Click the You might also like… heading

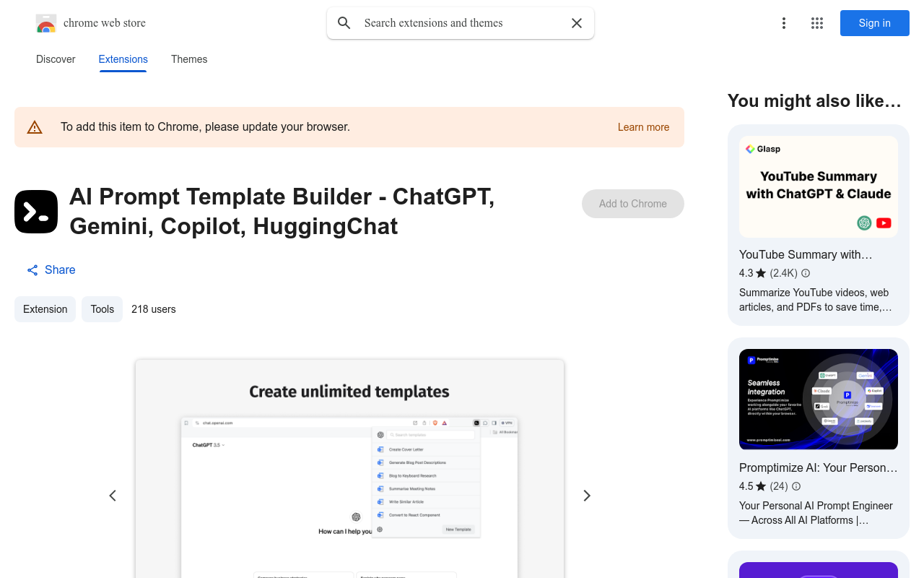coord(814,101)
